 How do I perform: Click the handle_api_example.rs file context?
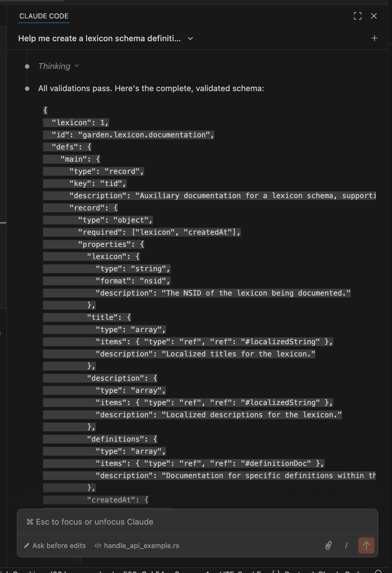click(x=141, y=546)
